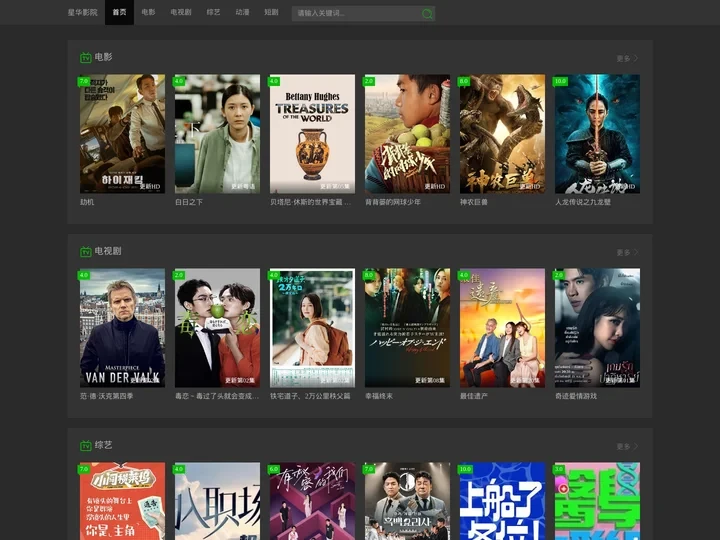Click the 电视剧 section heading
Viewport: 720px width, 540px height.
[x=108, y=251]
